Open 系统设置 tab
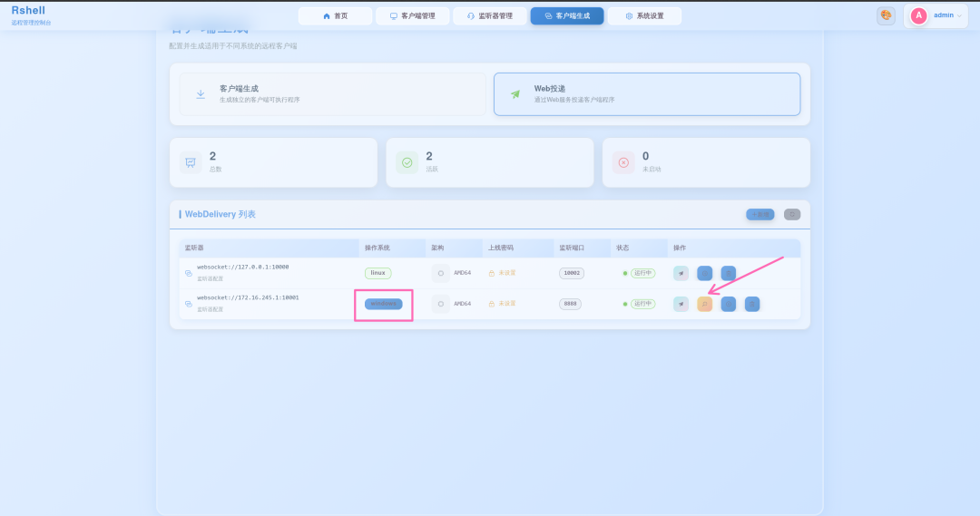Screen dimensions: 980x516 click(x=644, y=15)
